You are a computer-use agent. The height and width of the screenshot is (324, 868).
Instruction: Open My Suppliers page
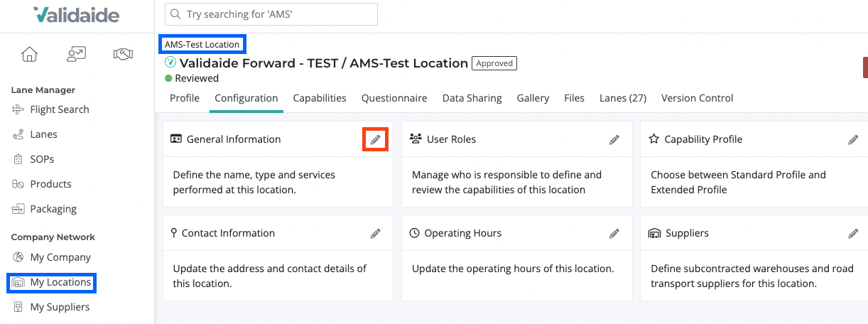(x=60, y=307)
